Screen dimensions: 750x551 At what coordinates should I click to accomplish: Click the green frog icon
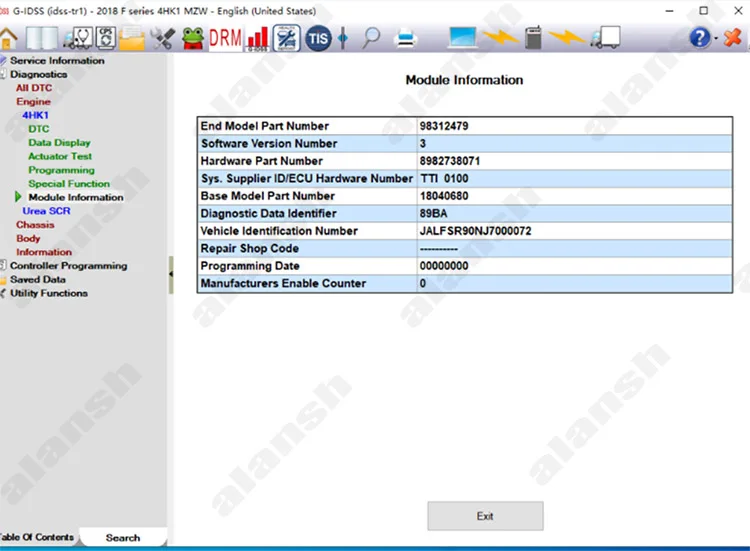(x=193, y=38)
